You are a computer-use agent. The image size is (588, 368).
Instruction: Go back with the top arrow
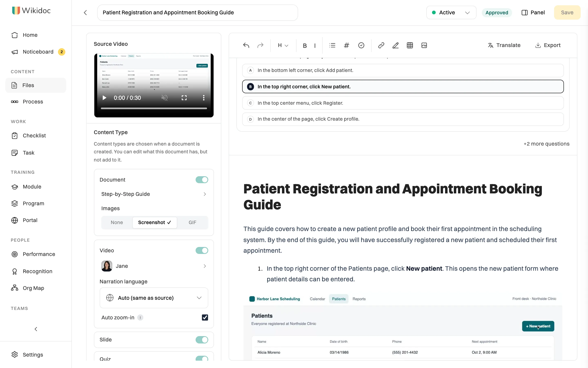pos(85,13)
